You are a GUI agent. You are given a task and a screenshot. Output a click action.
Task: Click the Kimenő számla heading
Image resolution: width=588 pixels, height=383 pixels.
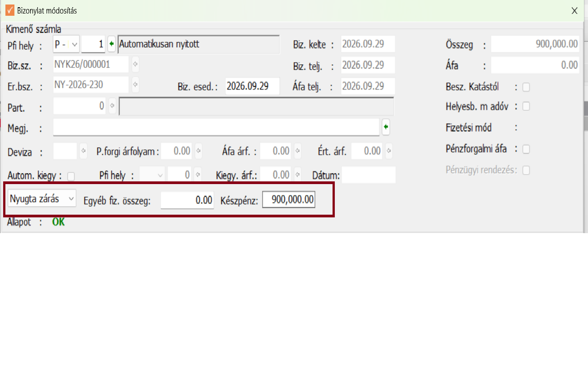click(34, 30)
